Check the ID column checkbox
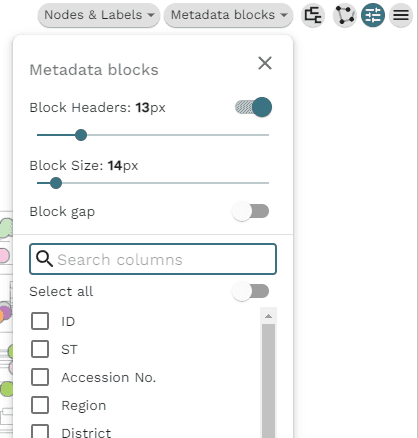418x438 pixels. click(x=40, y=321)
